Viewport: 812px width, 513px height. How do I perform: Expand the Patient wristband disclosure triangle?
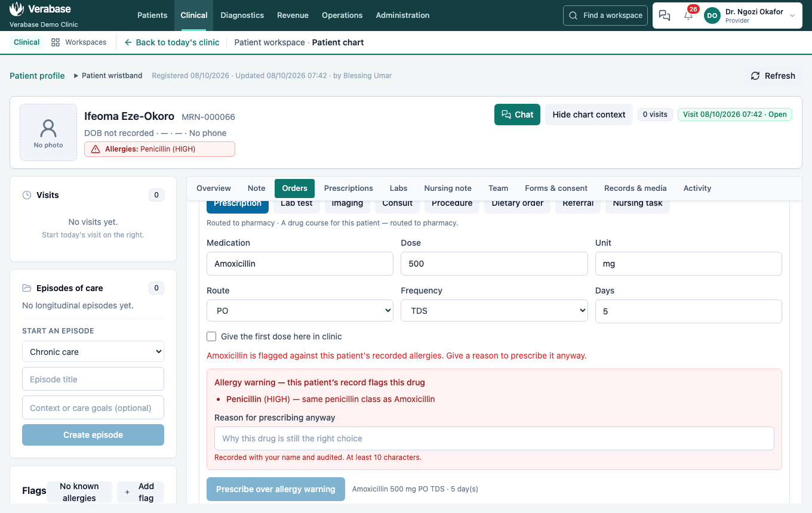[x=76, y=76]
